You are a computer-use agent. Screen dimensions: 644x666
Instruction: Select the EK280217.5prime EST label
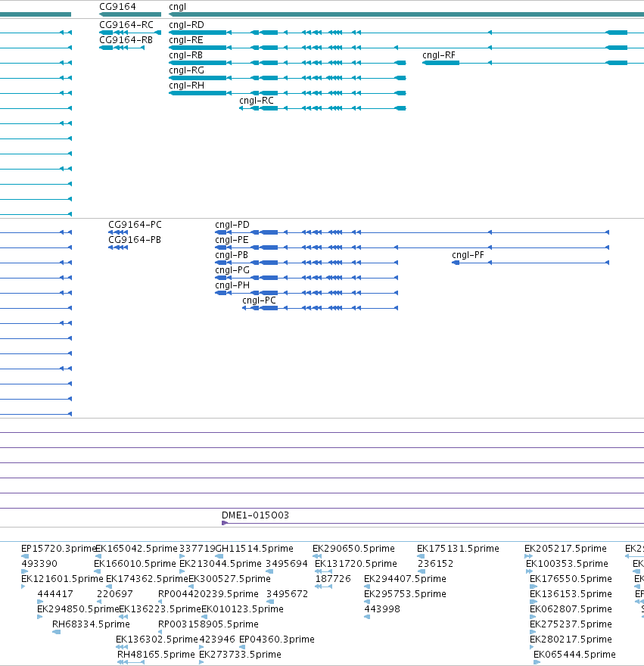[x=571, y=640]
